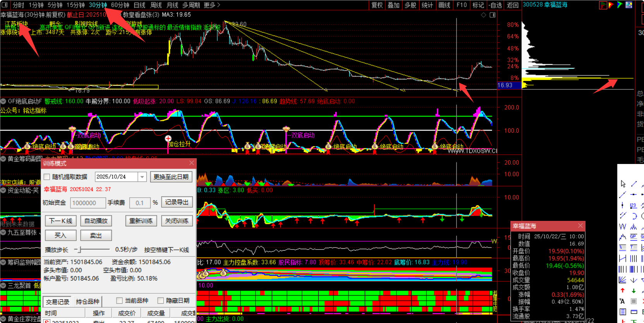Click the 手续费 fee input field
The height and width of the screenshot is (323, 644).
click(x=140, y=203)
